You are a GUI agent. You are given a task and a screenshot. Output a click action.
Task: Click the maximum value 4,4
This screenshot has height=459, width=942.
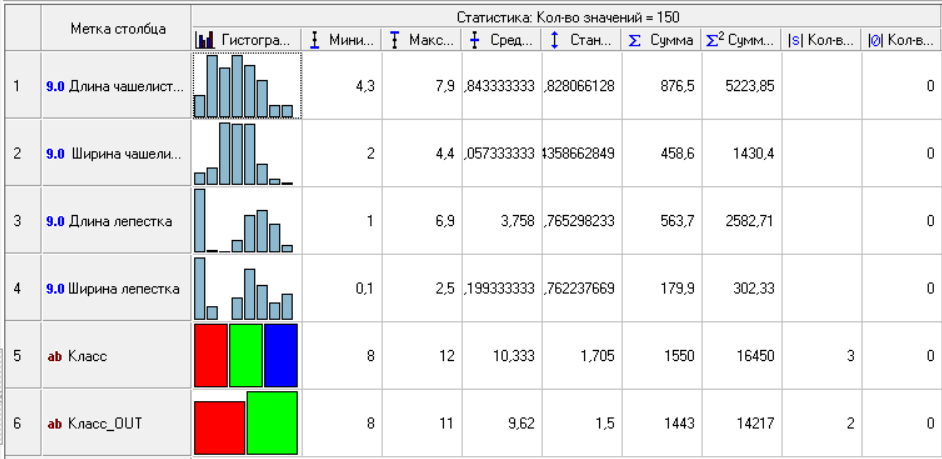445,154
